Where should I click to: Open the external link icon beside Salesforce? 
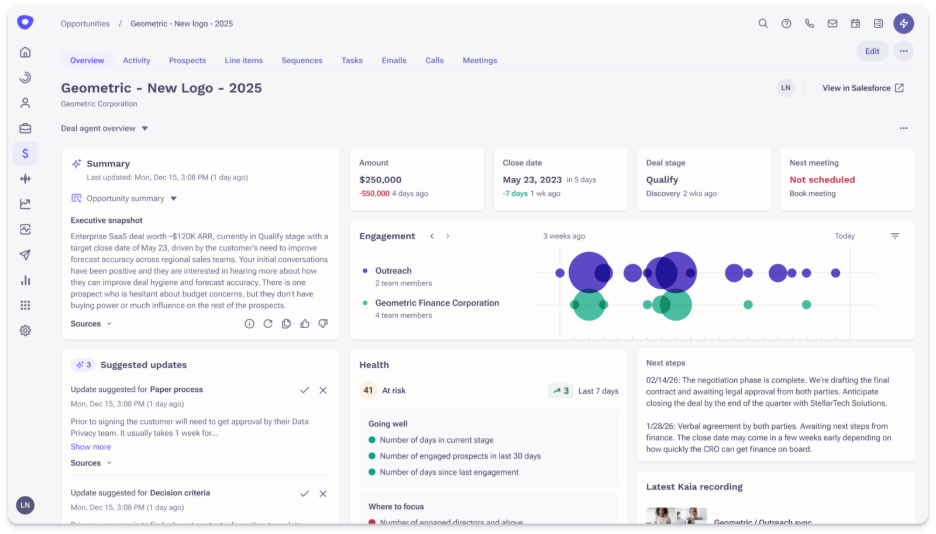[x=900, y=88]
